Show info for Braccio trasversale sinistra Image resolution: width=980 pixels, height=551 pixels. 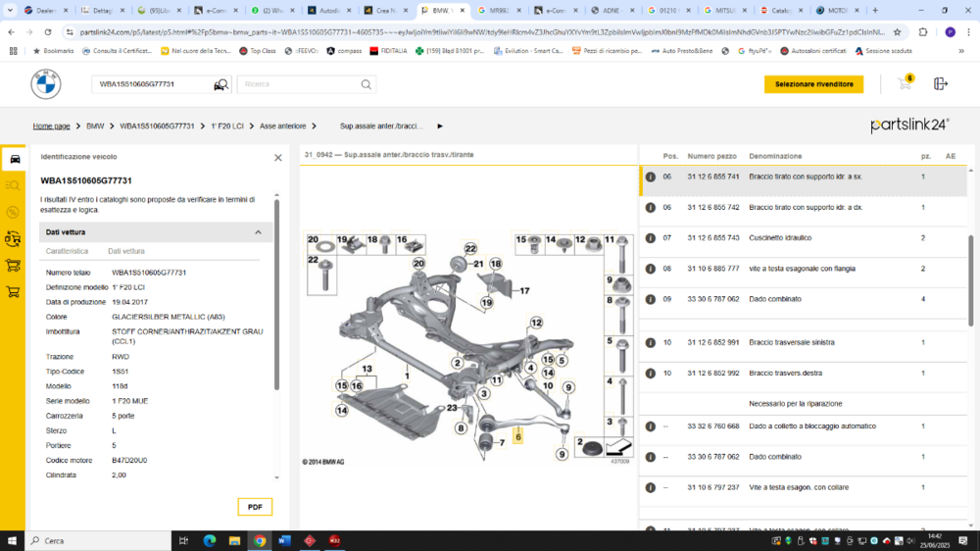[x=650, y=343]
